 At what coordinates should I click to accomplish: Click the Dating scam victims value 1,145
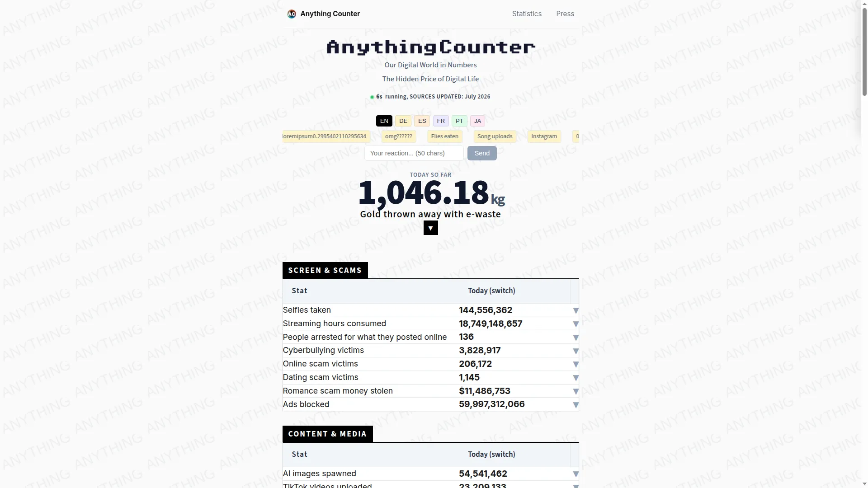coord(469,377)
